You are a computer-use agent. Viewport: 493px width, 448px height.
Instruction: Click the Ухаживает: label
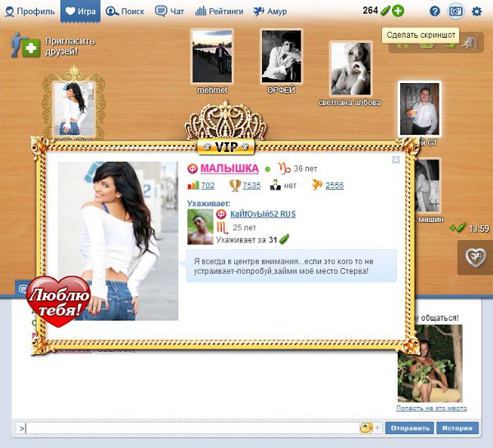[209, 203]
